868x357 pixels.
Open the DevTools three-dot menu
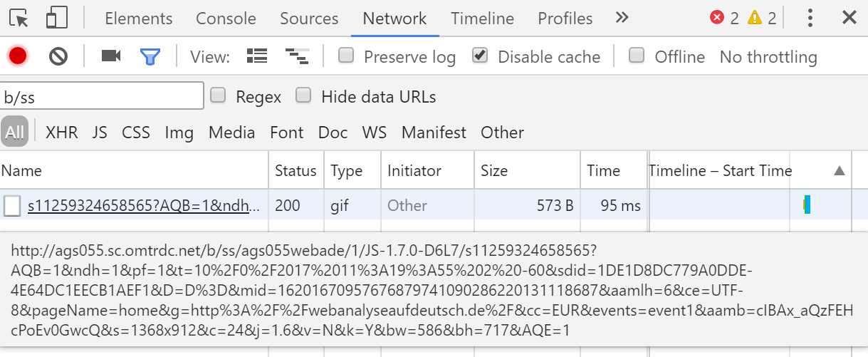810,18
